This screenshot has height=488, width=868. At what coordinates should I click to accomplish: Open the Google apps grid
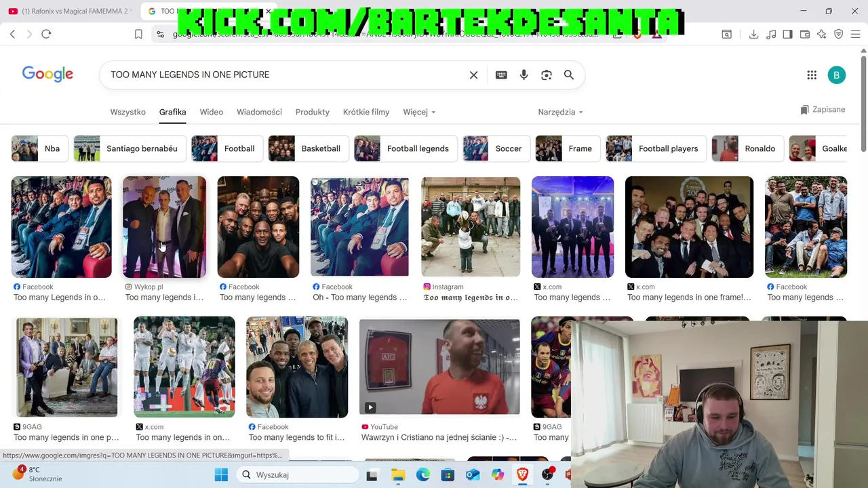(812, 75)
